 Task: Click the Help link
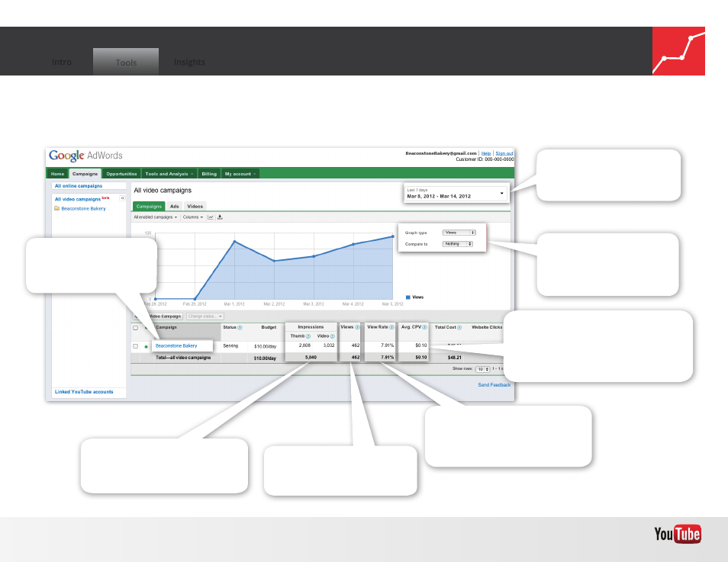[485, 153]
